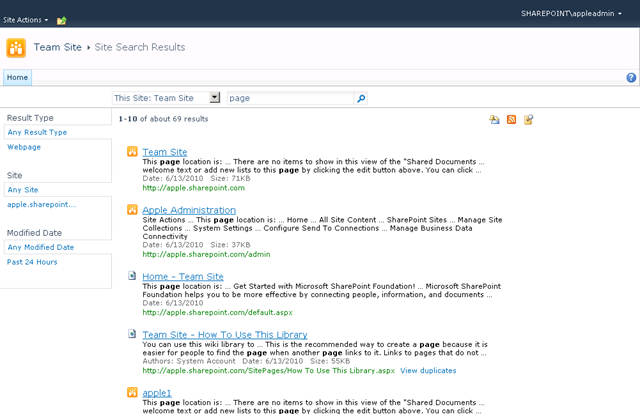Open the Team Site search result
Image resolution: width=640 pixels, height=414 pixels.
pos(165,152)
